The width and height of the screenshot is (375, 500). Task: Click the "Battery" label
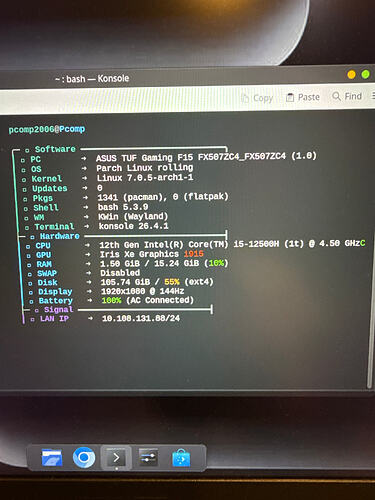tap(56, 301)
